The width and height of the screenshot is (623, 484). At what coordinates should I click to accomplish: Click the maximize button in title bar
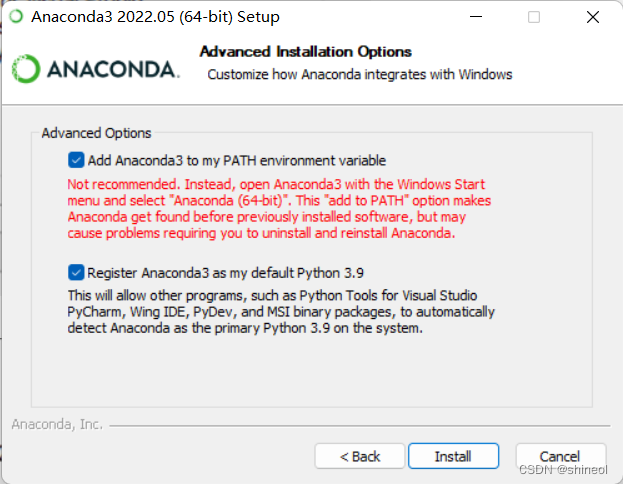point(534,17)
